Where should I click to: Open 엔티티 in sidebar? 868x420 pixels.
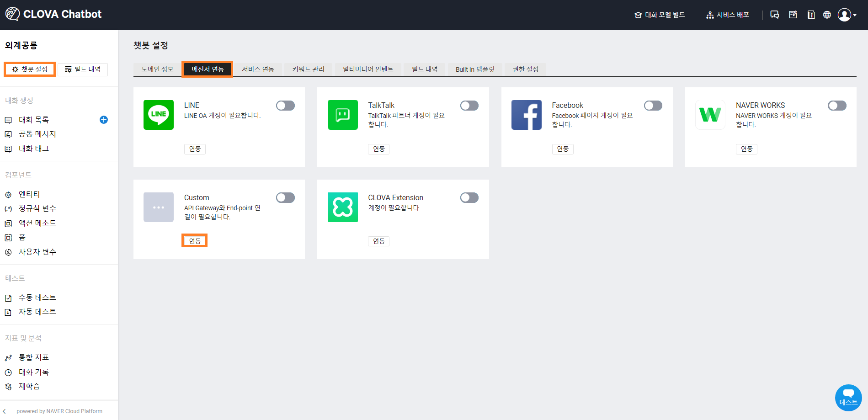(29, 194)
